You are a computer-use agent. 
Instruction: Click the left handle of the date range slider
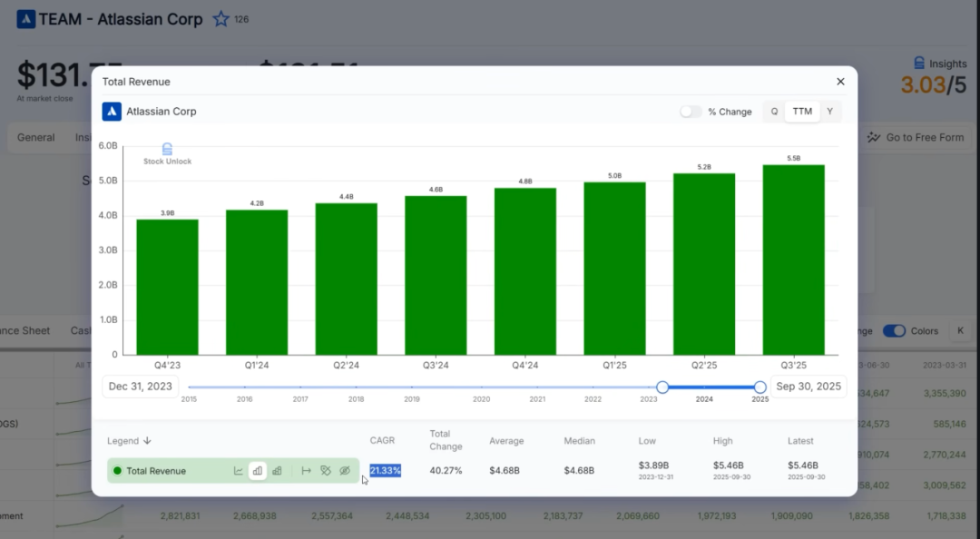click(662, 387)
